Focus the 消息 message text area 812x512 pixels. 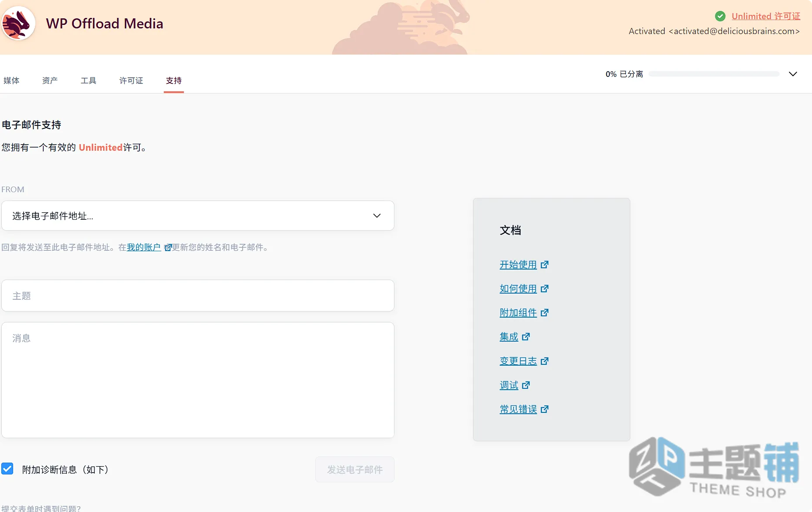click(198, 380)
